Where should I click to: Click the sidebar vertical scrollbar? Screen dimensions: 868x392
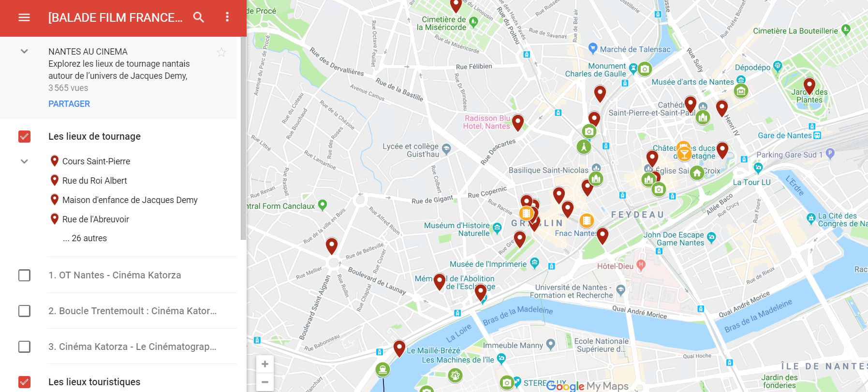pyautogui.click(x=243, y=139)
